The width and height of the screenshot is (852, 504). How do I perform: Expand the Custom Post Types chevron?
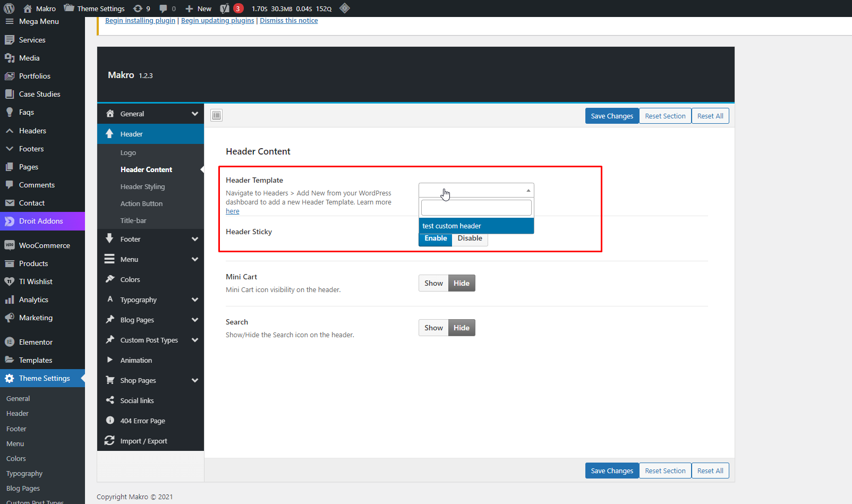195,340
